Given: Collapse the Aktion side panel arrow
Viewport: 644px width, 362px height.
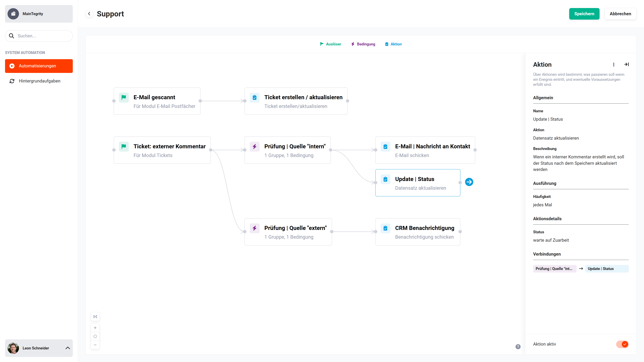Looking at the screenshot, I should click(x=627, y=65).
